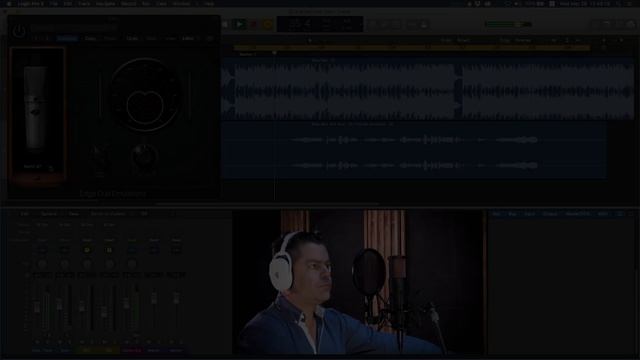
Task: Open the plugin View size dropdown
Action: coord(190,38)
